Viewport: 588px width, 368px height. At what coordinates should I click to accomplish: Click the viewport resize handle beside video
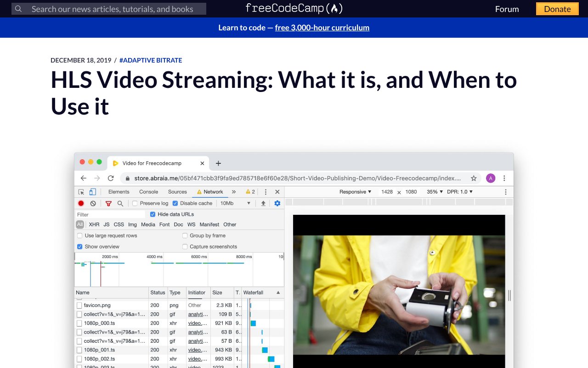coord(509,295)
